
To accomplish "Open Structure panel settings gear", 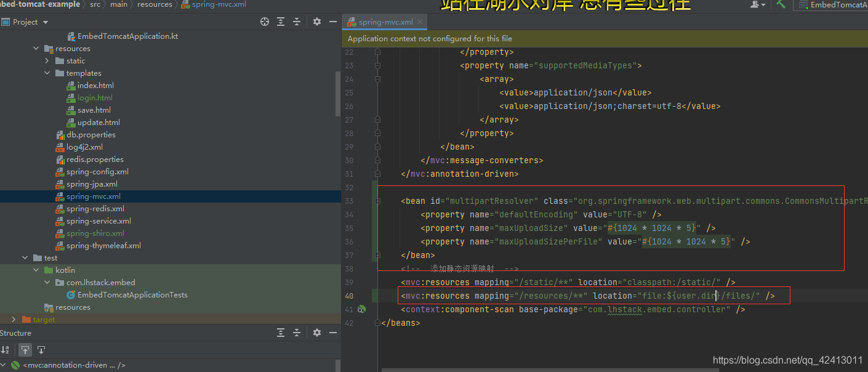I will point(317,333).
